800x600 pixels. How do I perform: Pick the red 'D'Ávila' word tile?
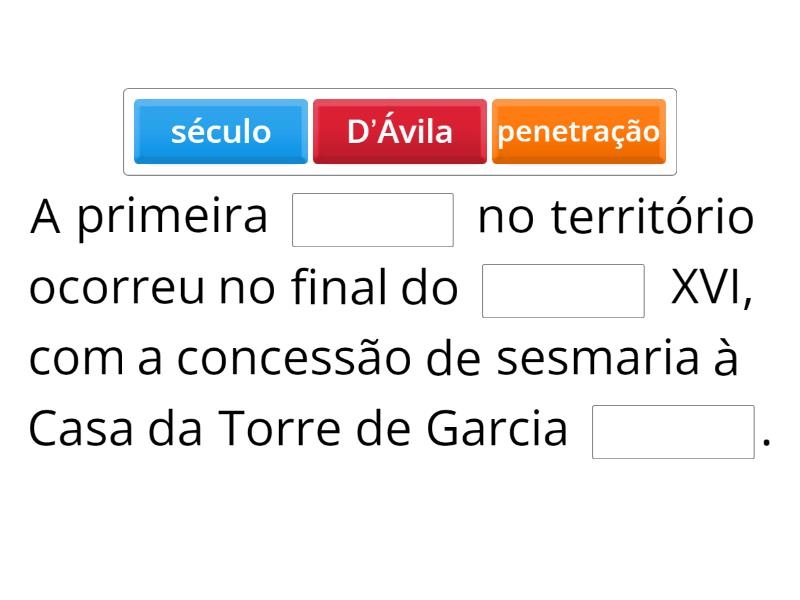(x=400, y=131)
